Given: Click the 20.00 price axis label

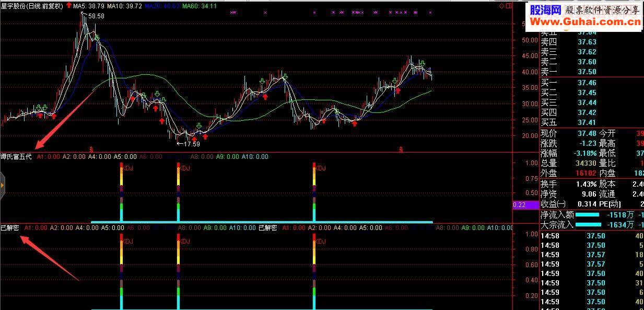Looking at the screenshot, I should 530,135.
